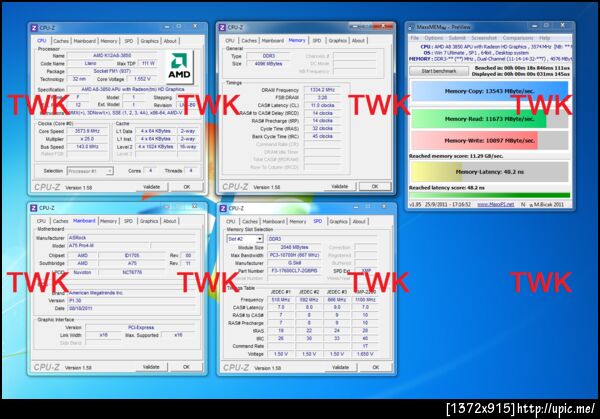Select Graphics tab in the Memory tab window
The width and height of the screenshot is (600, 419).
[x=338, y=41]
